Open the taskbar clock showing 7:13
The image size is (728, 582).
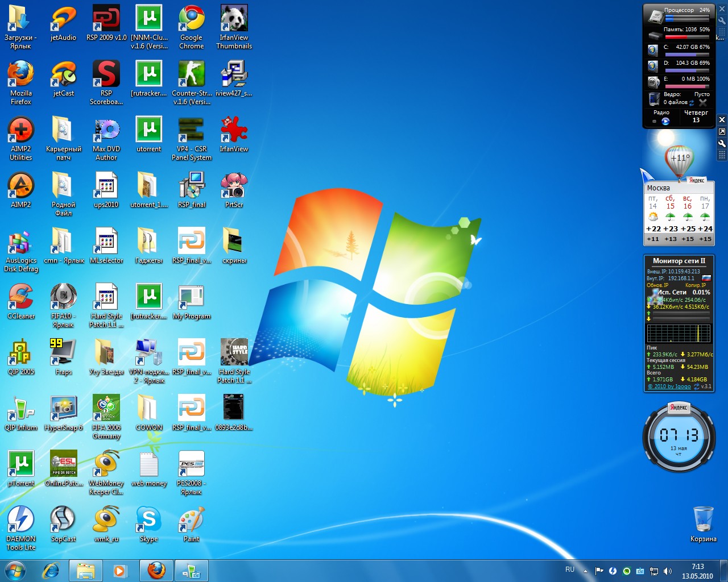tap(697, 571)
